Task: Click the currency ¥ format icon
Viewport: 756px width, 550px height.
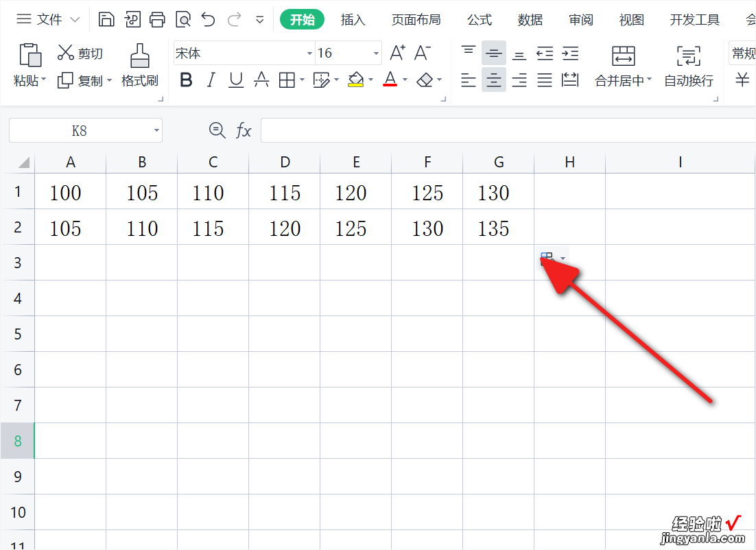Action: (x=742, y=80)
